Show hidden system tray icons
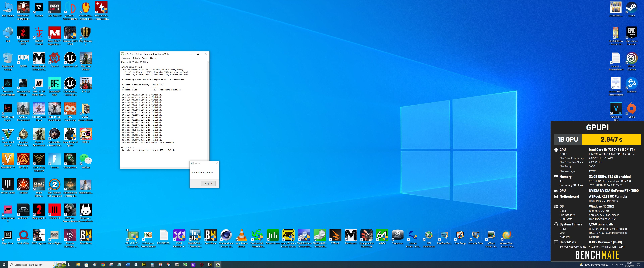The height and width of the screenshot is (268, 644). pyautogui.click(x=612, y=265)
